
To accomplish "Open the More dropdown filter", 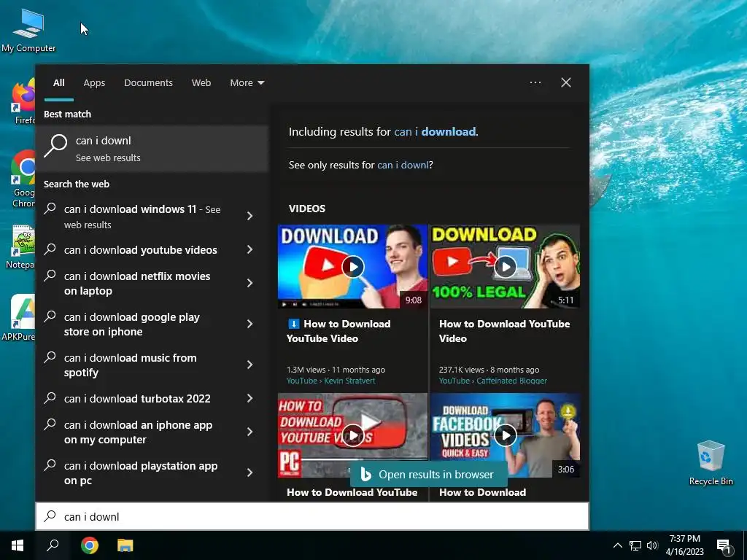I will [247, 83].
